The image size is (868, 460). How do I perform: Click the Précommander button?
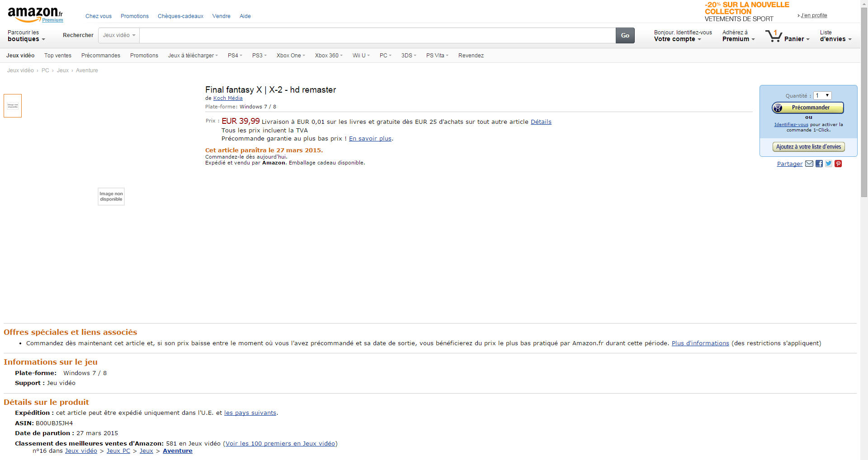(808, 108)
